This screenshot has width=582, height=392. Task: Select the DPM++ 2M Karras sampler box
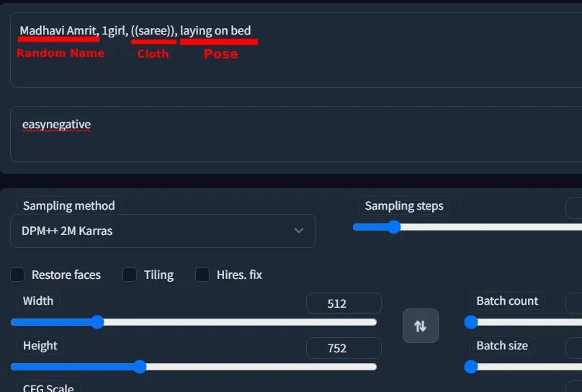click(163, 231)
